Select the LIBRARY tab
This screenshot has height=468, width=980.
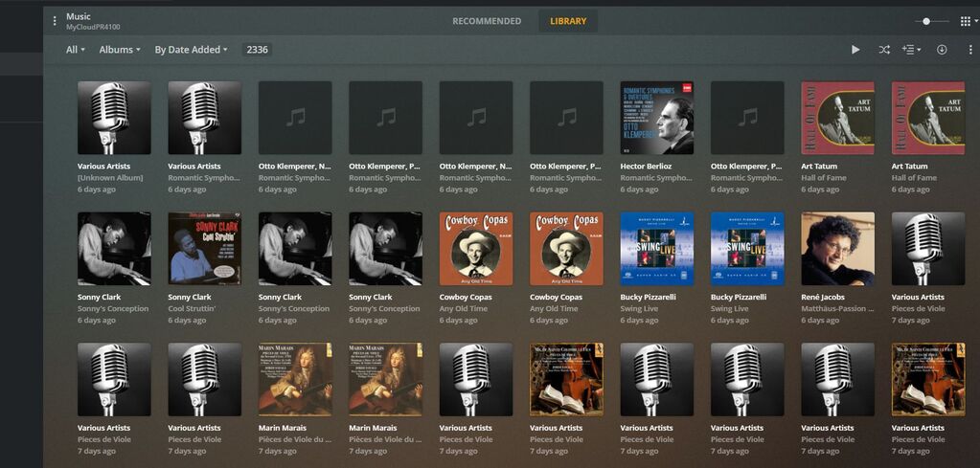click(568, 21)
